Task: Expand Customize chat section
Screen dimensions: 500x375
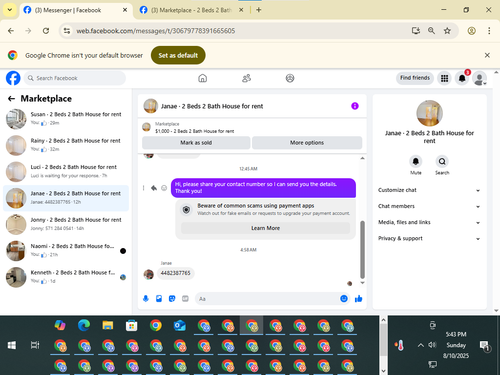Action: click(429, 190)
